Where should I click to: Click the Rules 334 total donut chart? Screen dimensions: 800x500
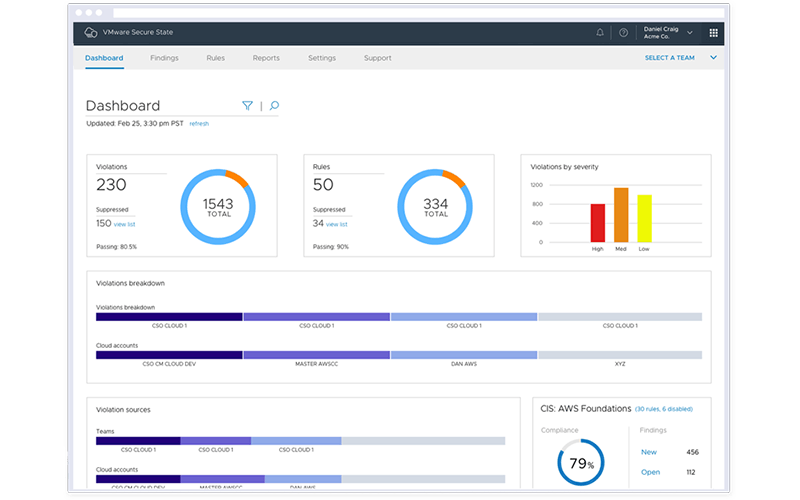point(436,206)
